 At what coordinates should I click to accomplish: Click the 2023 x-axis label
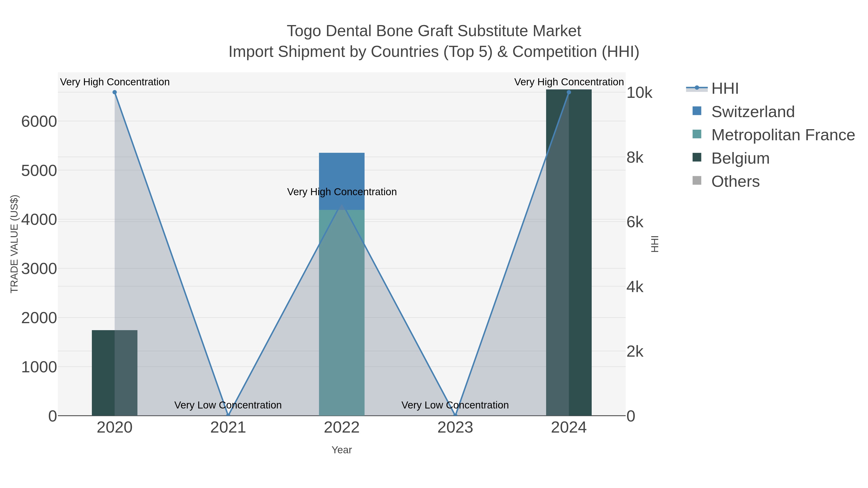coord(455,428)
